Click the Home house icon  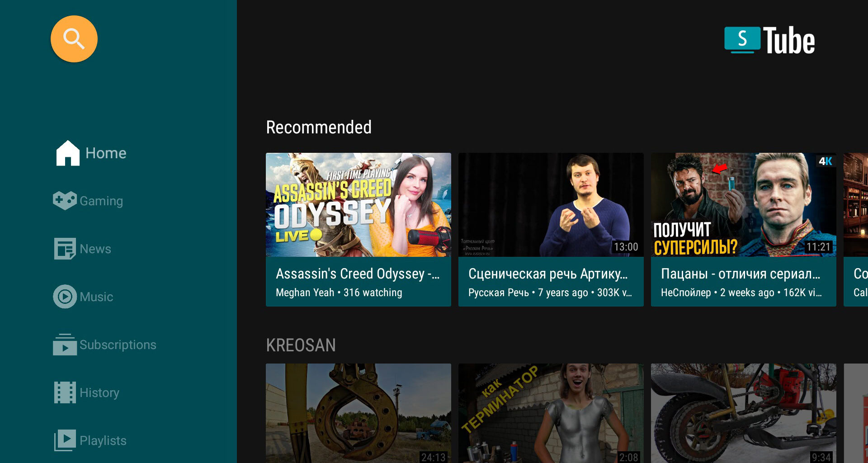click(67, 153)
